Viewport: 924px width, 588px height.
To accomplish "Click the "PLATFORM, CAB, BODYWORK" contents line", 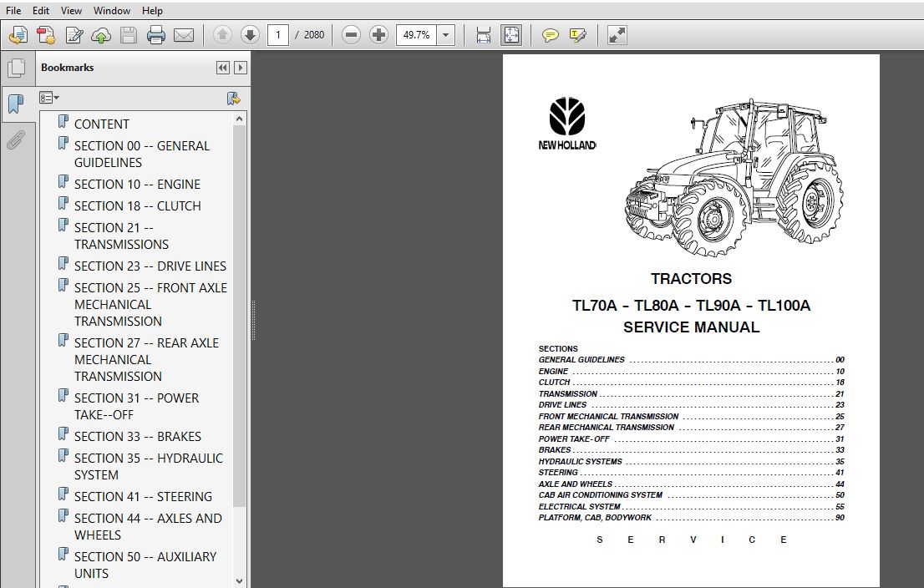I will tap(691, 518).
